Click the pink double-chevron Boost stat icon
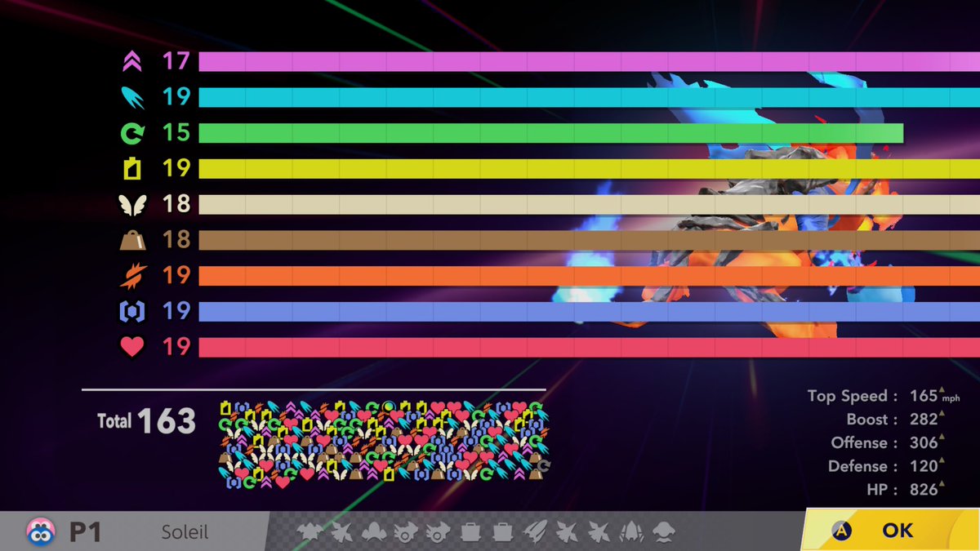 click(x=131, y=61)
